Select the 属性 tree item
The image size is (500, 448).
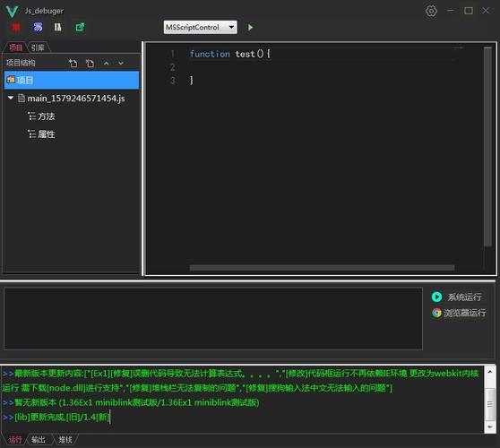coord(47,134)
